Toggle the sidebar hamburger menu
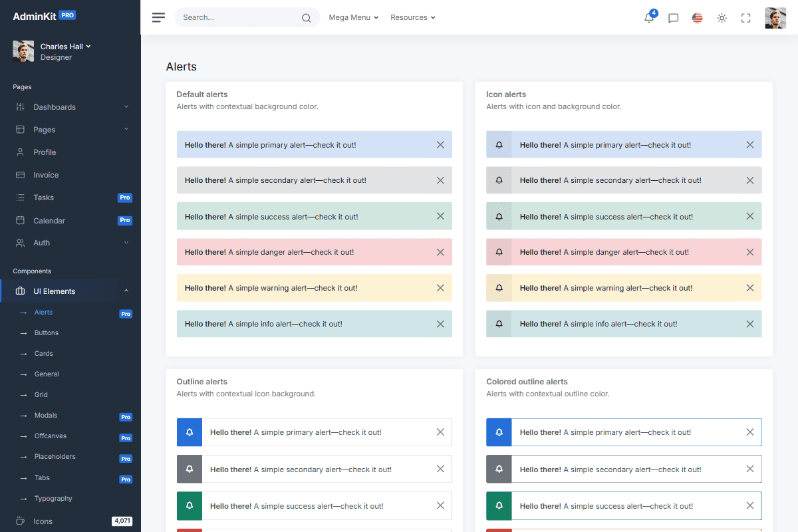 point(158,17)
